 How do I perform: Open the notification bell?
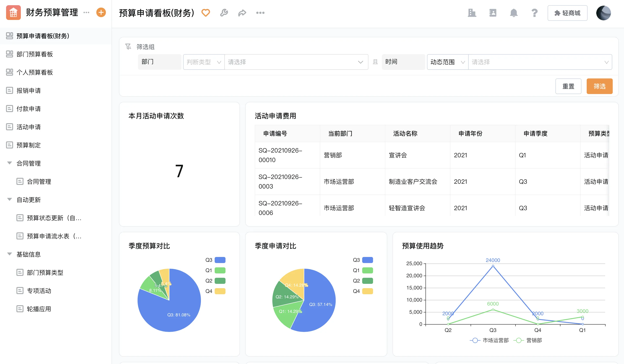point(514,13)
